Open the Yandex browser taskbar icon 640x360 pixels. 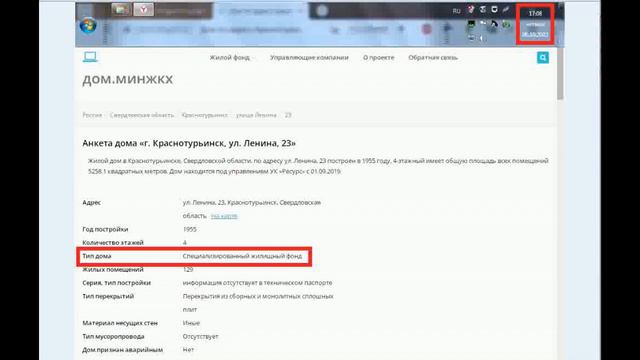144,9
